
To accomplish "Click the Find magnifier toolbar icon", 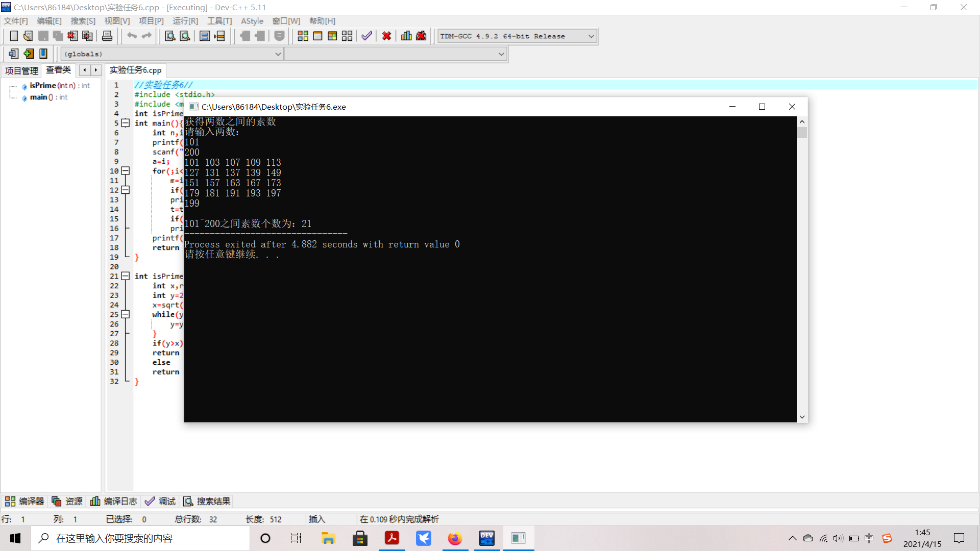I will [x=170, y=36].
